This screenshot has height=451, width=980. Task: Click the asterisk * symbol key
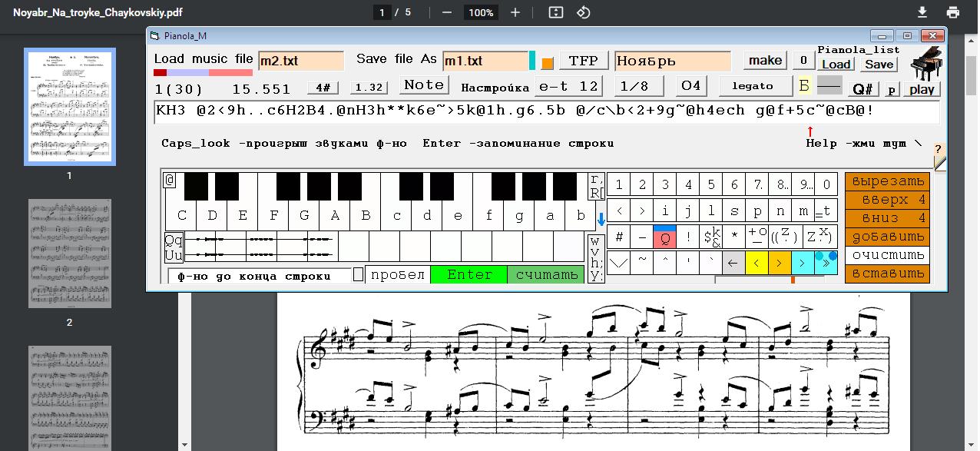[733, 237]
